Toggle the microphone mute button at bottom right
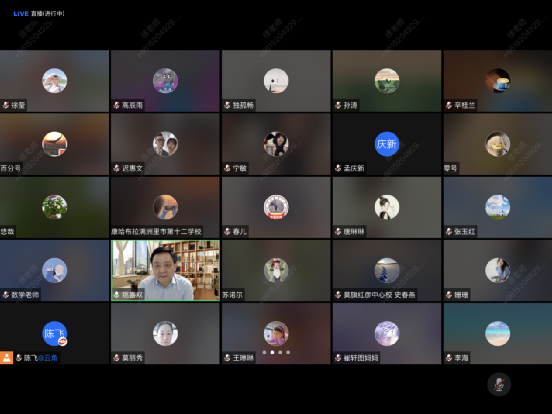Viewport: 552px width, 414px height. (499, 384)
